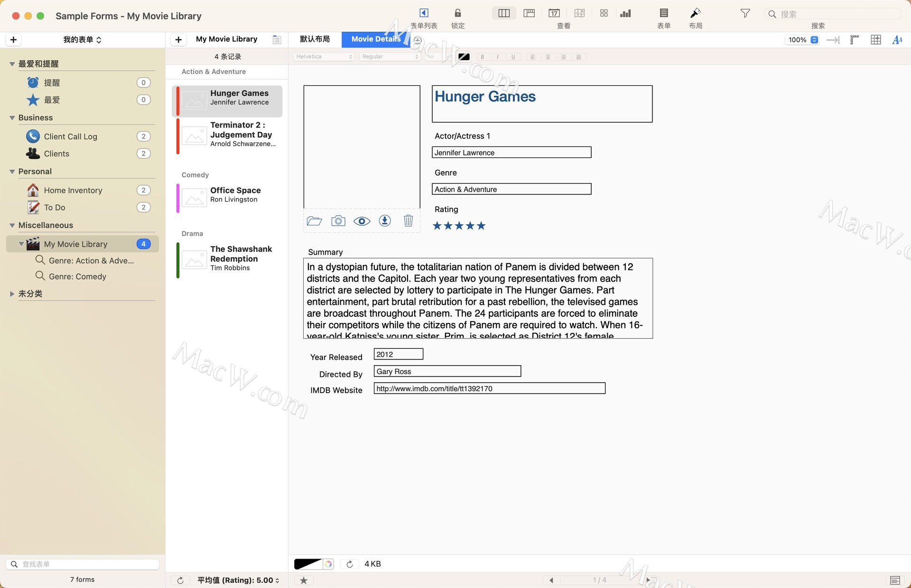
Task: Click the eye preview photo icon
Action: pos(362,221)
